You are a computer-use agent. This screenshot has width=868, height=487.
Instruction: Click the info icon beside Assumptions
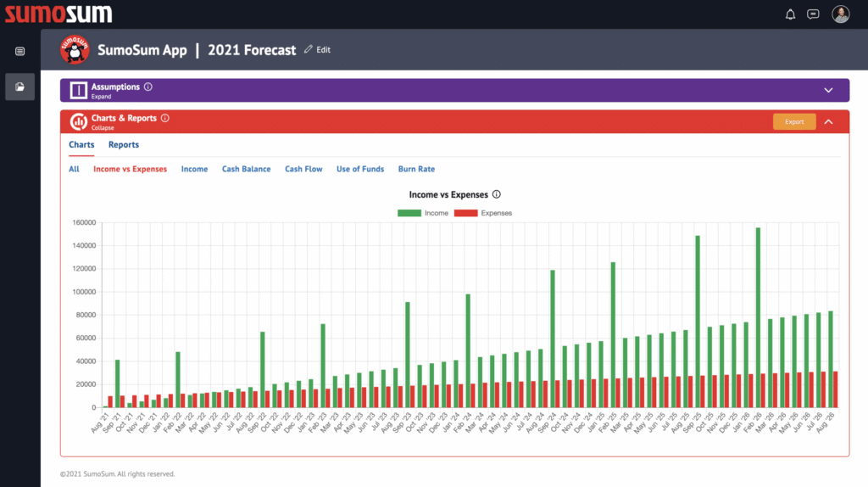click(x=148, y=87)
